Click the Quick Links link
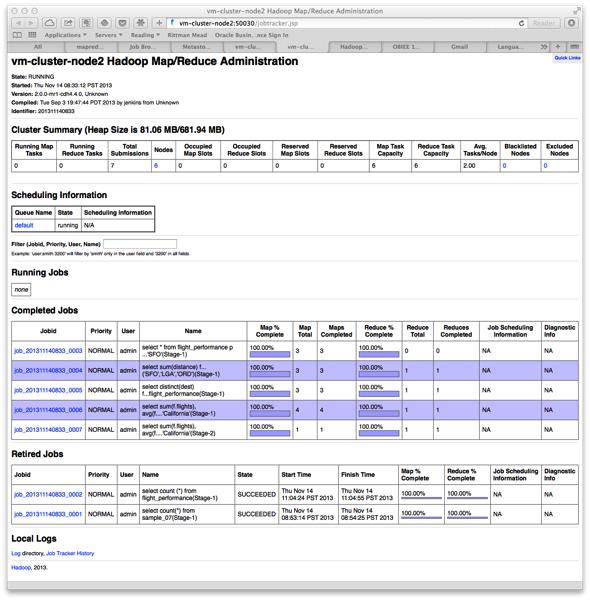Image resolution: width=590 pixels, height=600 pixels. pos(567,58)
